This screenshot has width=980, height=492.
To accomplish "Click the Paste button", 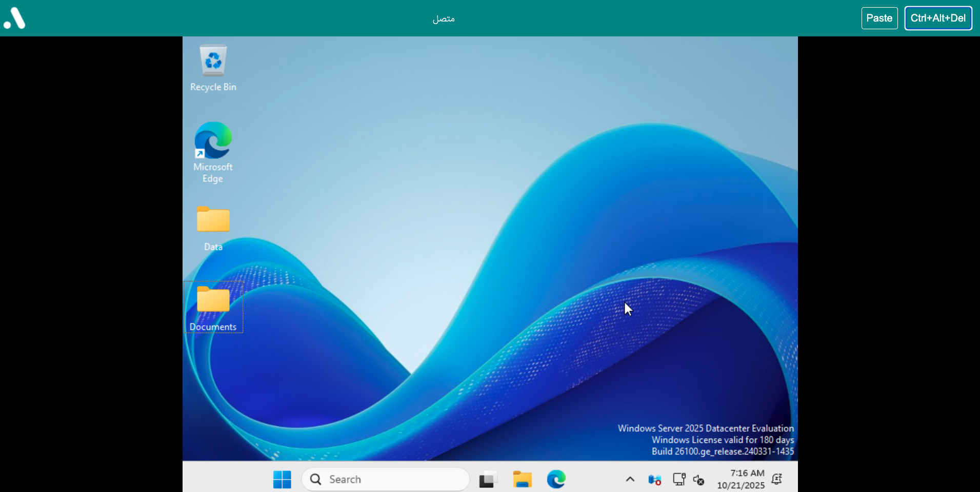I will pyautogui.click(x=879, y=18).
